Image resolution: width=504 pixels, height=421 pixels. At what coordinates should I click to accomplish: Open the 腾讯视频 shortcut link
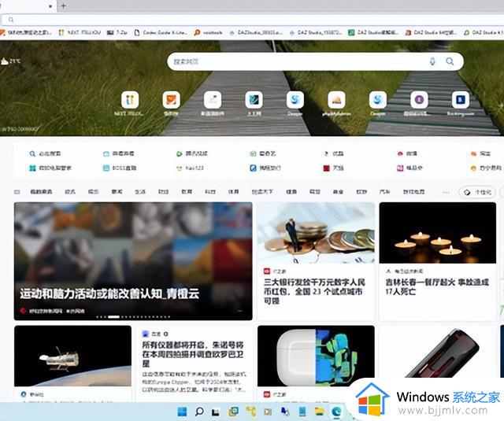192,153
